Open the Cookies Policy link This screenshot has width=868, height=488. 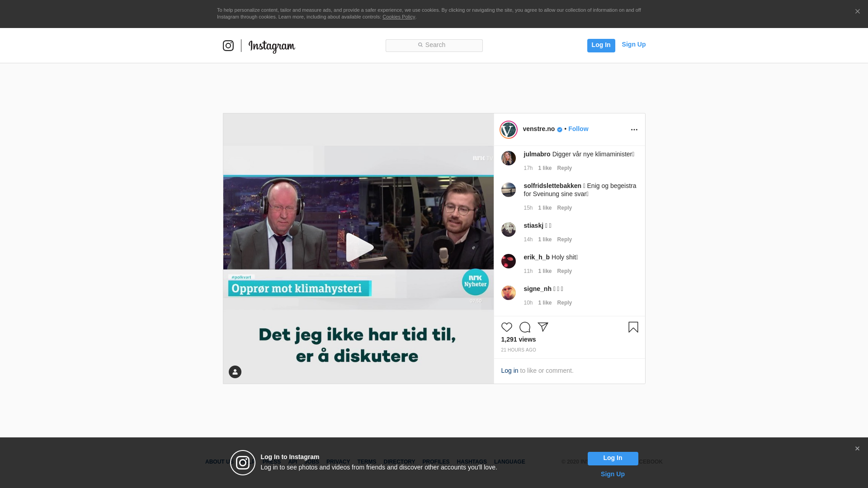point(399,17)
